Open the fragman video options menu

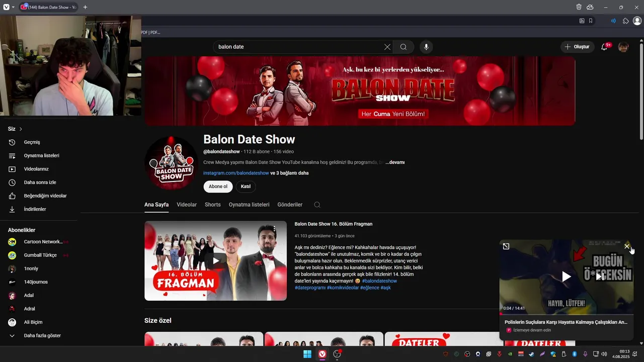tap(274, 229)
